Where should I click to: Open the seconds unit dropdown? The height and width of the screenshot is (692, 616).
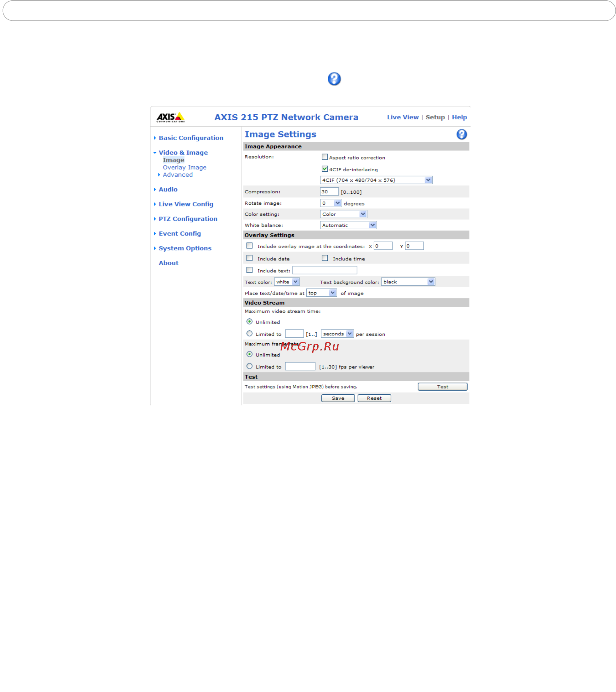(337, 334)
